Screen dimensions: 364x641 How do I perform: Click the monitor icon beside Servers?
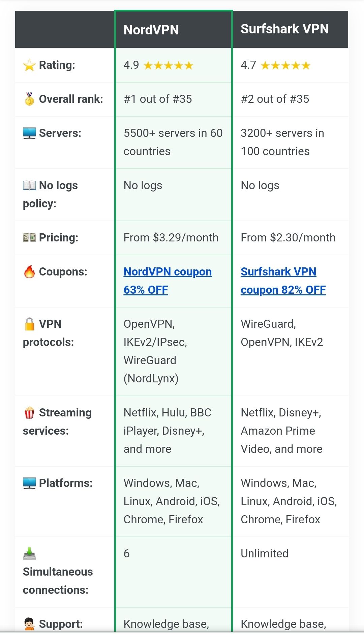29,133
